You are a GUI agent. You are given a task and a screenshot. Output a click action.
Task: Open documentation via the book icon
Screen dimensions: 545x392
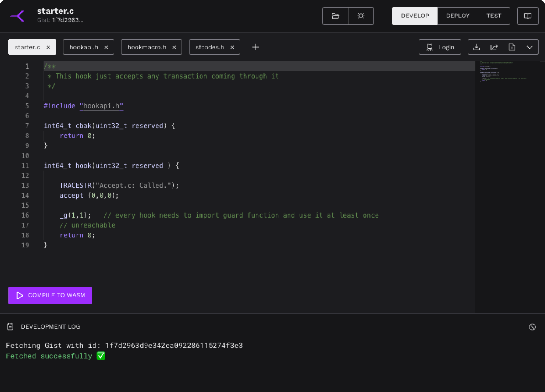tap(527, 16)
